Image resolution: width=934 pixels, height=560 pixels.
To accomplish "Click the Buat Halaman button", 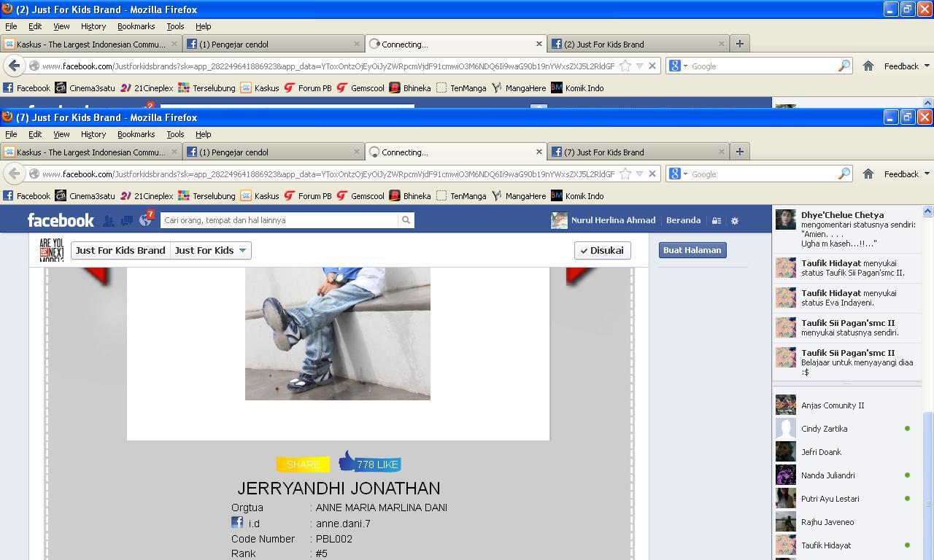I will click(x=692, y=250).
